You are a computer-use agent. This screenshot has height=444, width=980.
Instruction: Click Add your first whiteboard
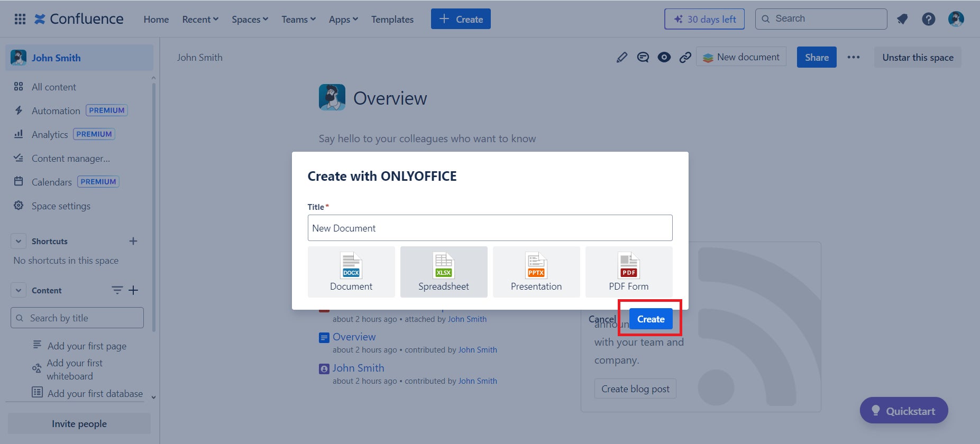click(75, 369)
